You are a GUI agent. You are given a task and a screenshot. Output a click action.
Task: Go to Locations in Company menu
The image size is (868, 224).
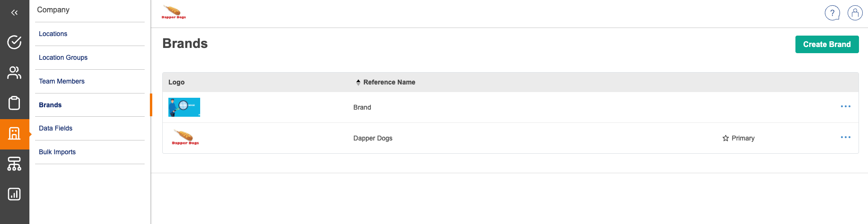click(x=53, y=34)
